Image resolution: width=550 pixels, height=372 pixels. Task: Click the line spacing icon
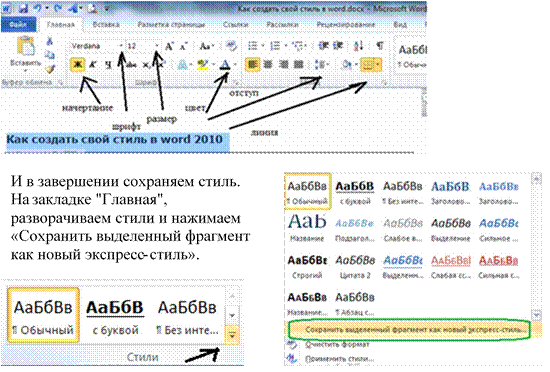pyautogui.click(x=320, y=65)
